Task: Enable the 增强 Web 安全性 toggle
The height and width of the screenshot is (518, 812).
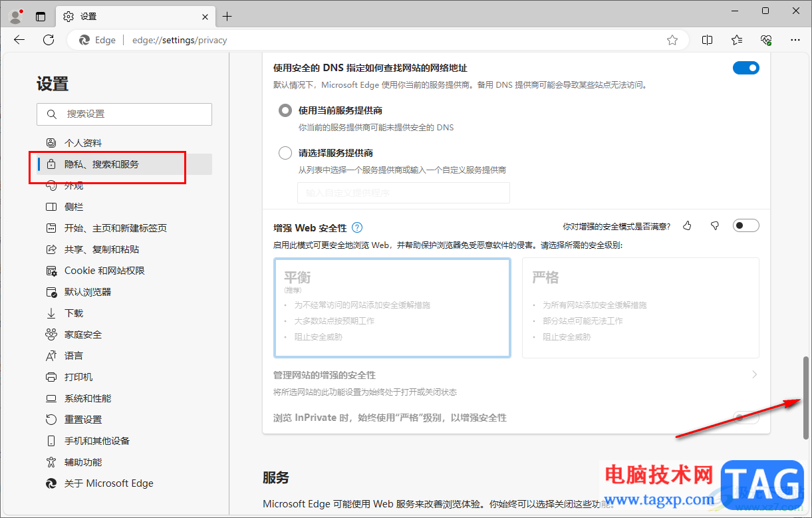Action: click(x=745, y=226)
